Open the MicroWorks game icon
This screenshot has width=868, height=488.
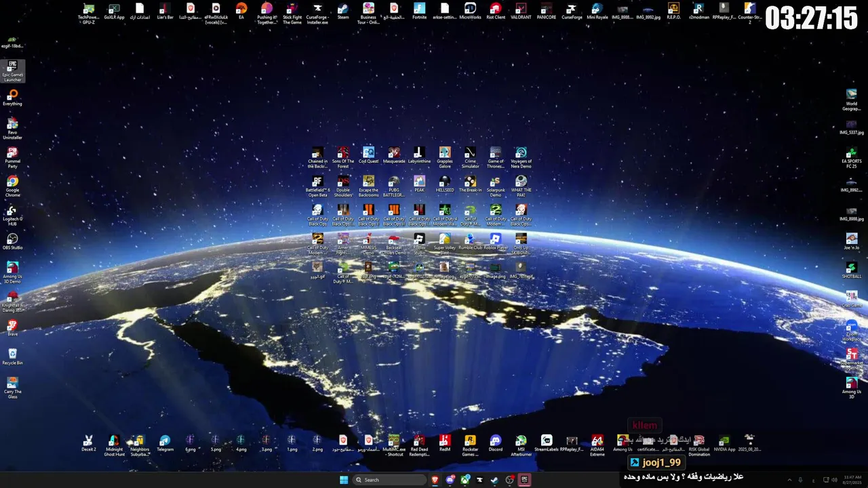click(x=470, y=12)
